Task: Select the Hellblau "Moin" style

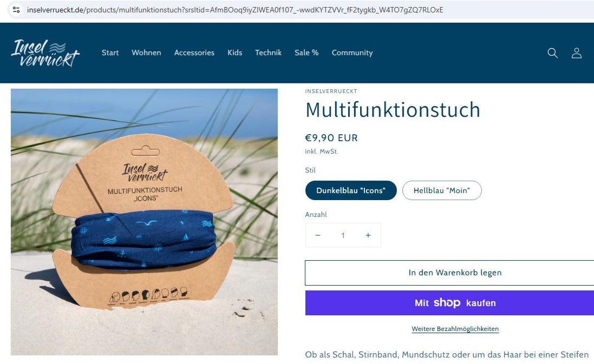Action: tap(442, 190)
